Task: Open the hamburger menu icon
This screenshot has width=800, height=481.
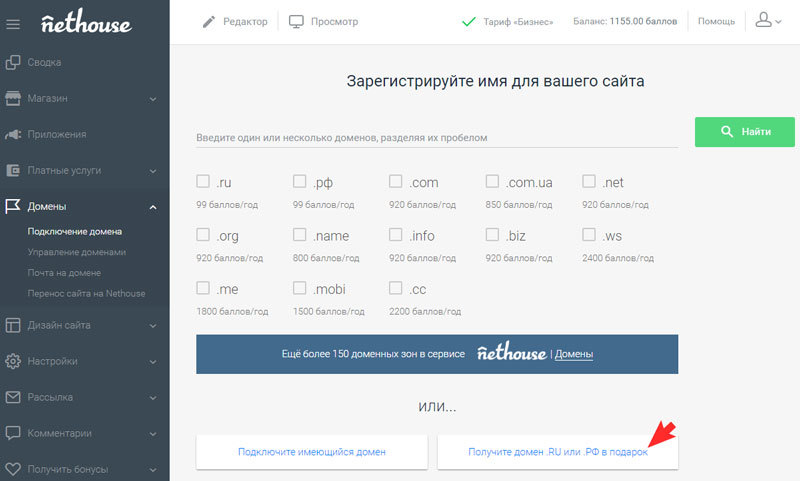Action: point(13,24)
